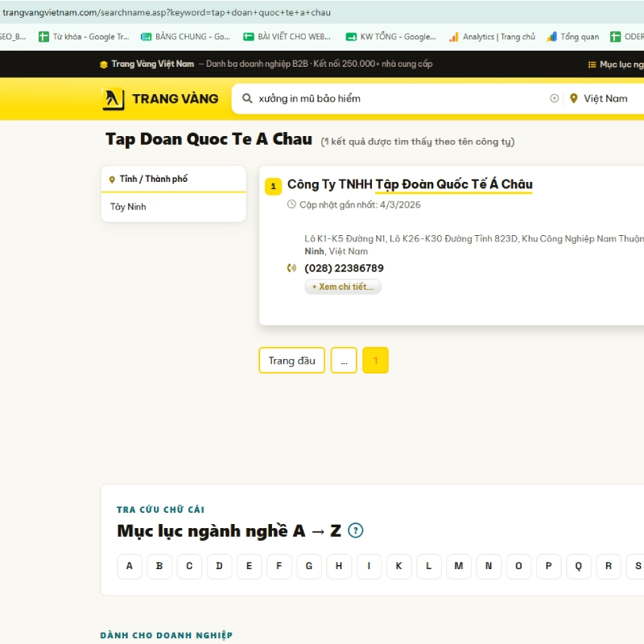644x644 pixels.
Task: Open the KW TỔNG - Google... bookmark
Action: tap(390, 37)
